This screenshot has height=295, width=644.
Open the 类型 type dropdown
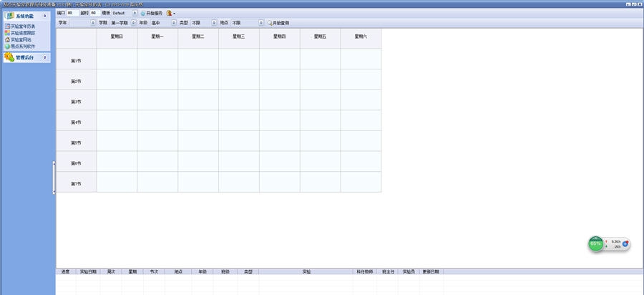(x=213, y=23)
